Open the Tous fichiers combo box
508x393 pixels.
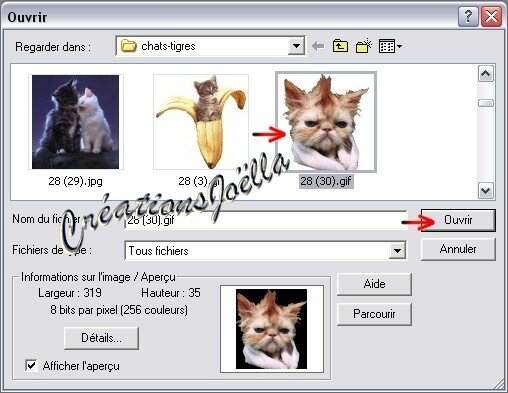click(x=265, y=250)
